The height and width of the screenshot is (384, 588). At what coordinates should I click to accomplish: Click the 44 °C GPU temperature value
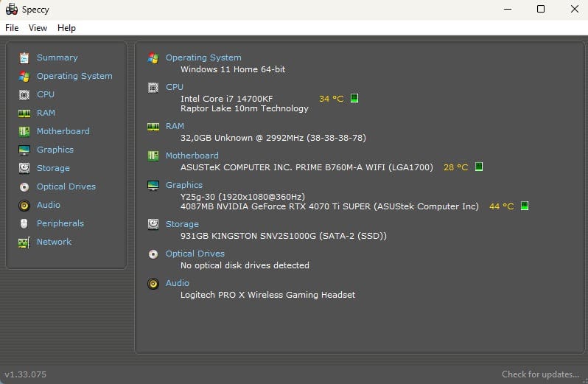coord(501,206)
